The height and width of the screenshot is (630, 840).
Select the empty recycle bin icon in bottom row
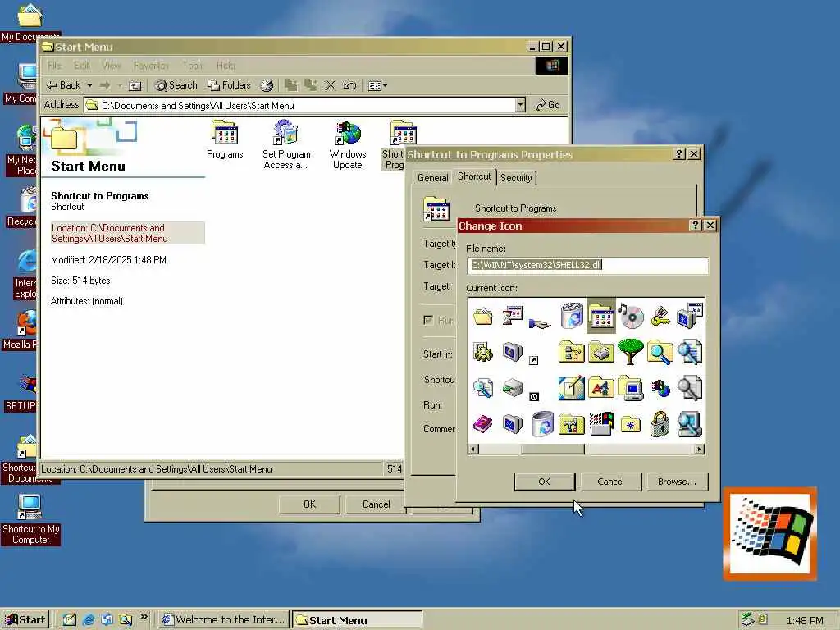point(542,424)
